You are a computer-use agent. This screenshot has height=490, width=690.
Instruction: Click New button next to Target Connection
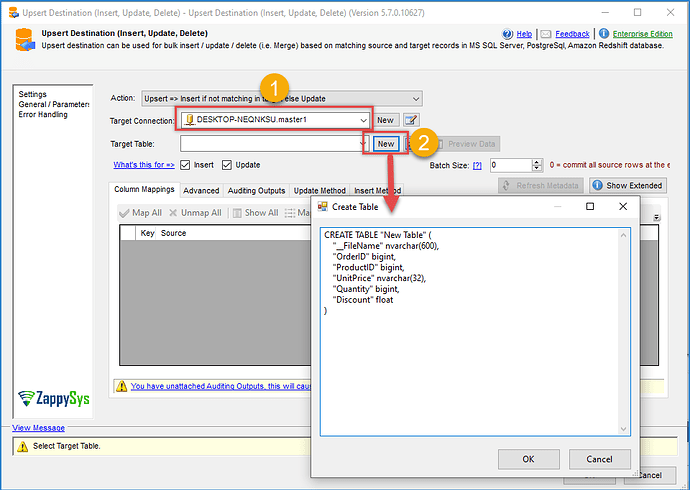(x=385, y=120)
